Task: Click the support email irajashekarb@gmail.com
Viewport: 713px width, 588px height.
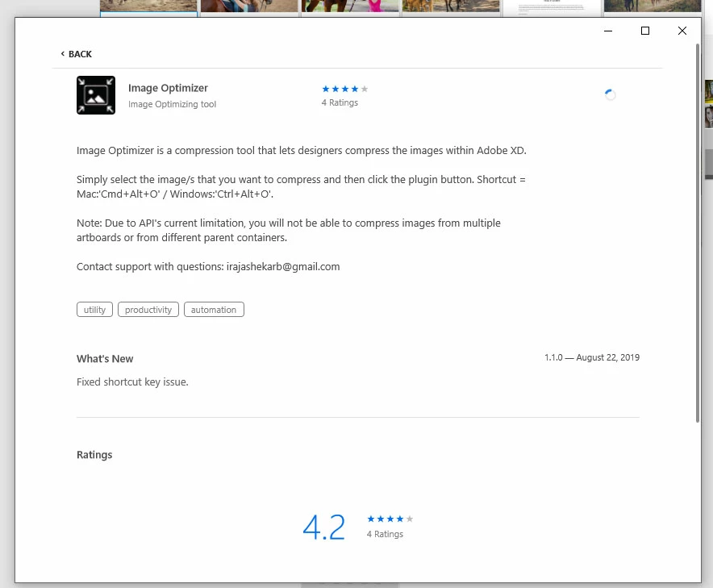Action: [283, 266]
